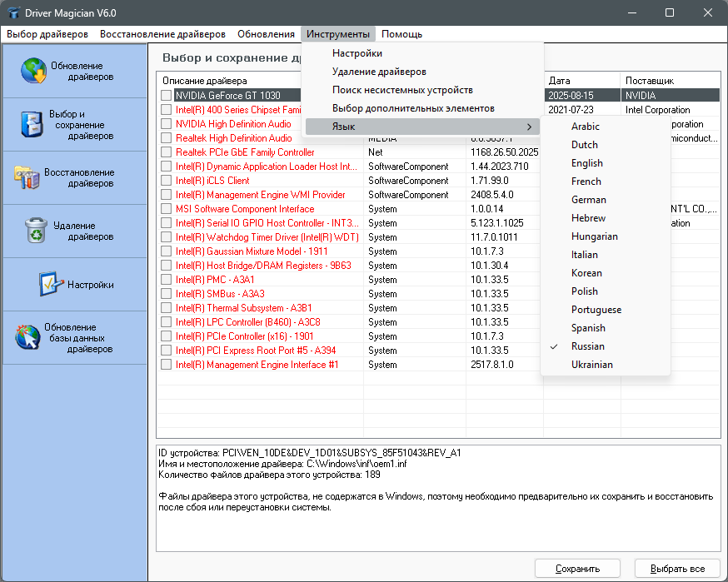Image resolution: width=728 pixels, height=582 pixels.
Task: Switch language to Hungarian
Action: 606,236
